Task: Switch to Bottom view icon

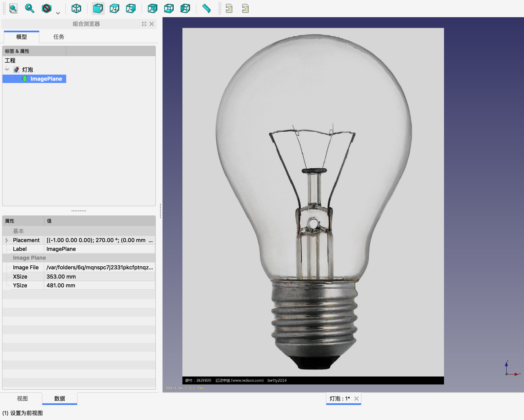Action: click(x=169, y=9)
